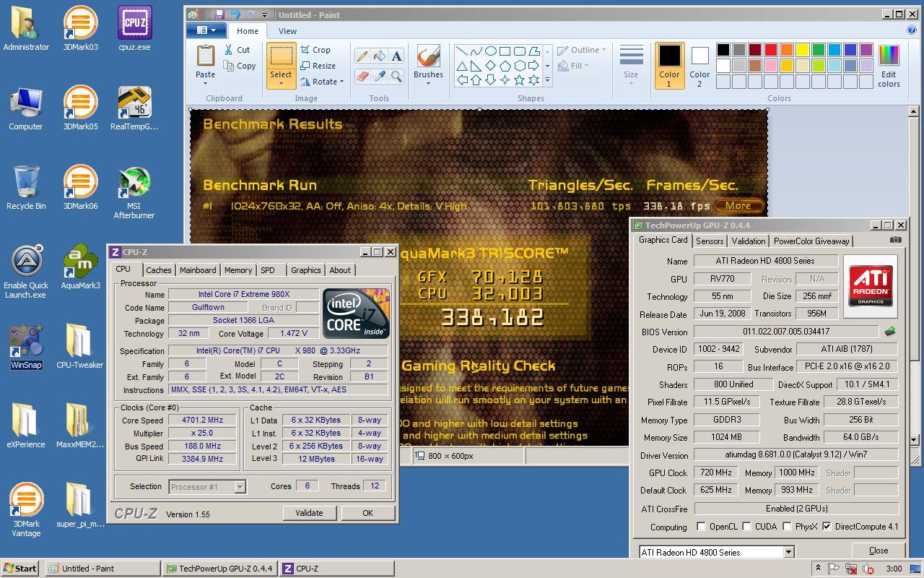Click the Paint Help question mark icon
This screenshot has width=924, height=578.
pos(912,30)
